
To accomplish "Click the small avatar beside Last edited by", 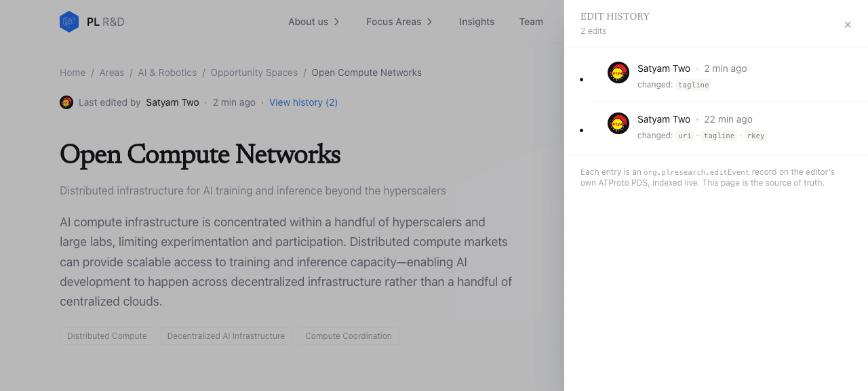I will (x=66, y=102).
